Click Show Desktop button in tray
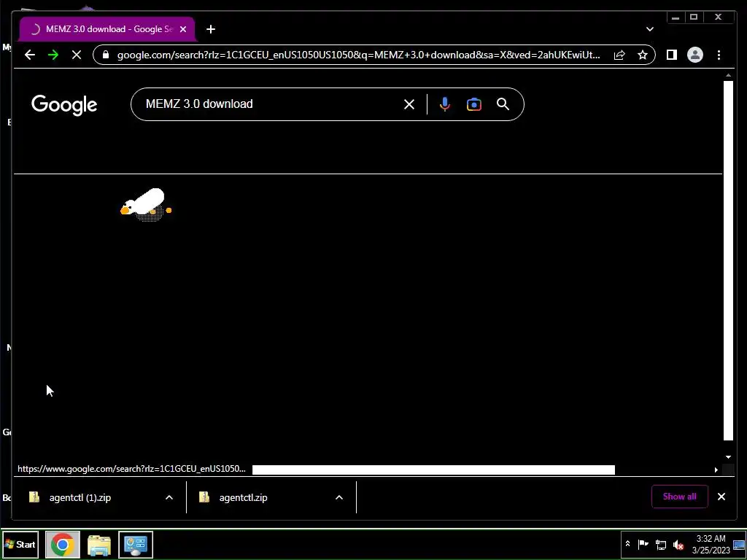Screen dimensions: 747x560 pyautogui.click(x=739, y=544)
